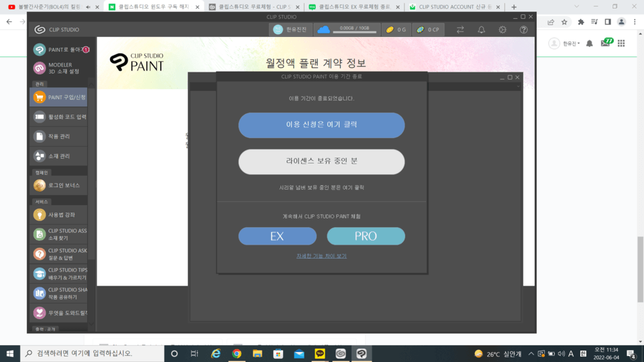
Task: Choose the EX trial button
Action: [277, 236]
